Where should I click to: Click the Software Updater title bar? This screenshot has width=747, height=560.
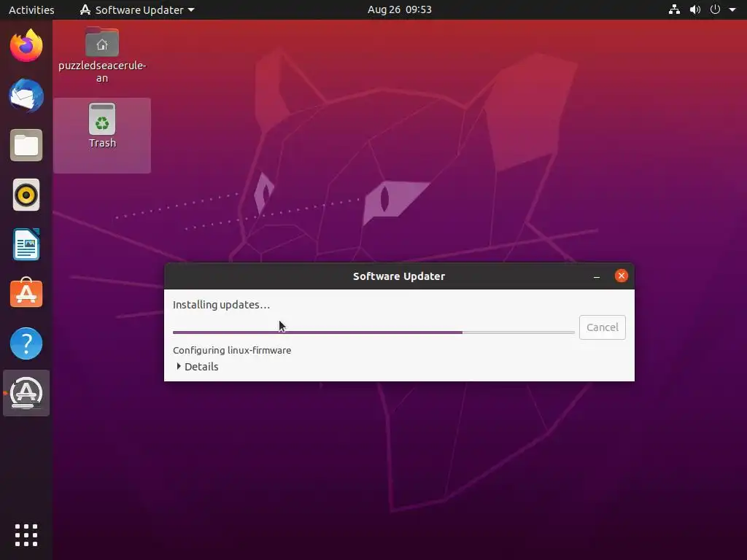[399, 276]
